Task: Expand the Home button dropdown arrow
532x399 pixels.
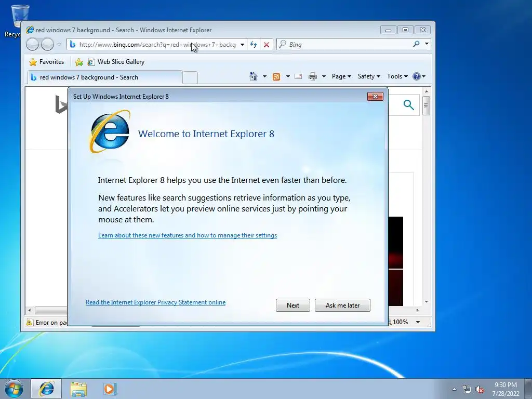Action: point(264,76)
